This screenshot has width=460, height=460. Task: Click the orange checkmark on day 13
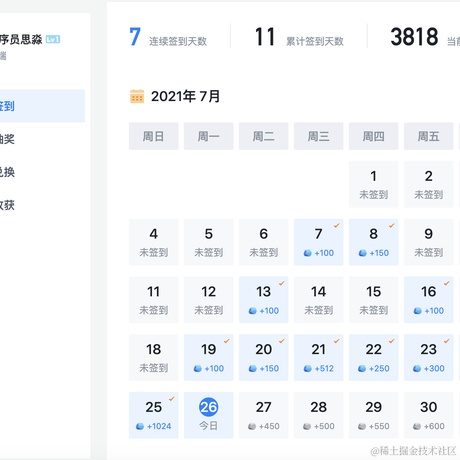[x=282, y=283]
